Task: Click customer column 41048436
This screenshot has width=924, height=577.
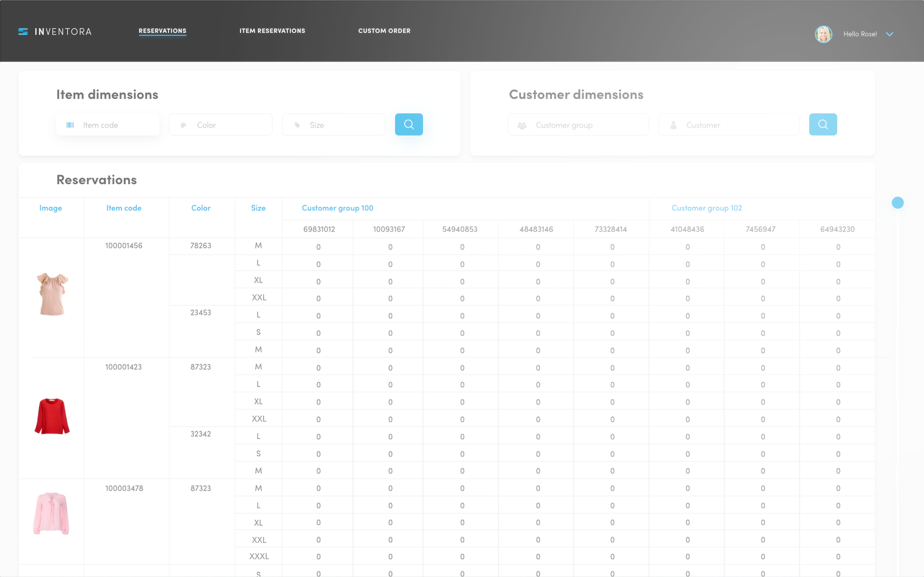Action: coord(687,229)
